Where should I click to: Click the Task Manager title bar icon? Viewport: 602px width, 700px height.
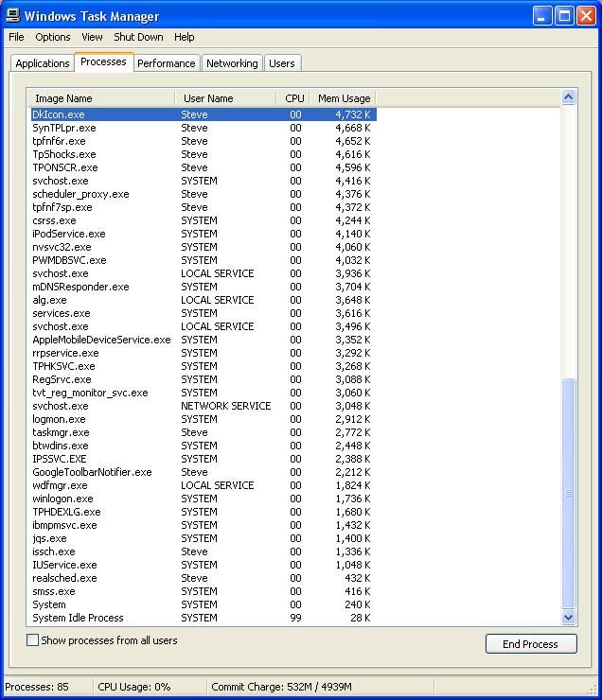[x=13, y=16]
